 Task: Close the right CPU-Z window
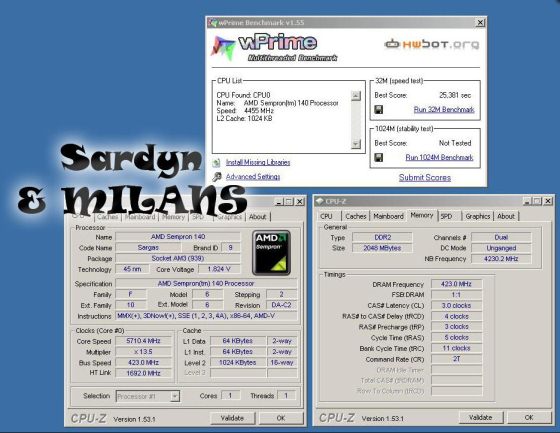548,201
